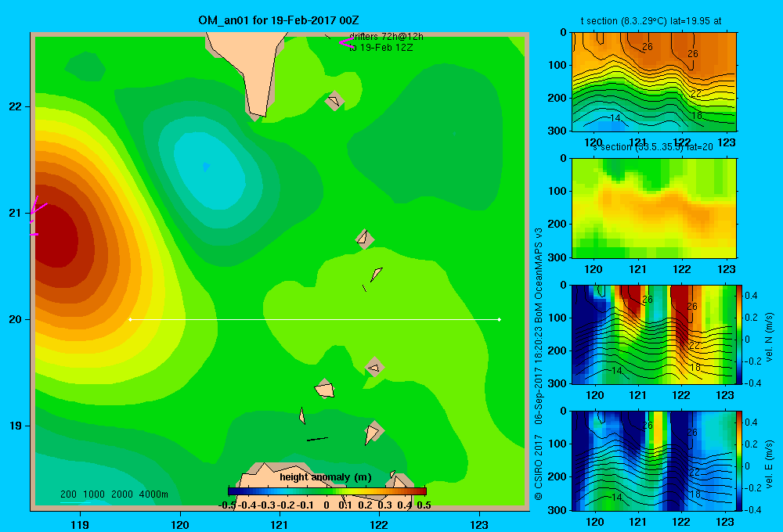Screen dimensions: 783x532
Task: Click longitude label 121 under the main map
Action: [280, 524]
